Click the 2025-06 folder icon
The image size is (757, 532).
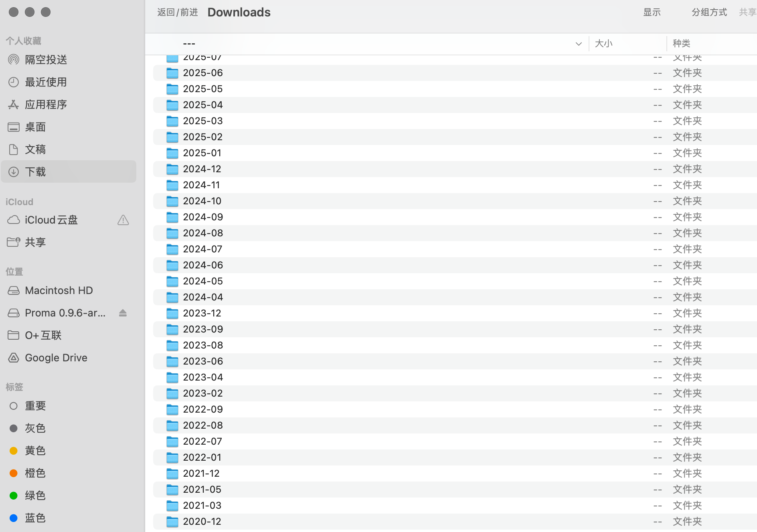click(x=172, y=73)
